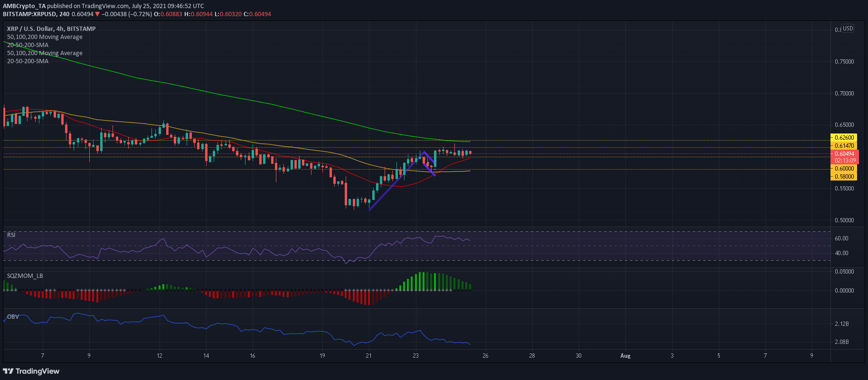The height and width of the screenshot is (380, 868).
Task: Click the 0.75000 price axis label
Action: [x=844, y=62]
